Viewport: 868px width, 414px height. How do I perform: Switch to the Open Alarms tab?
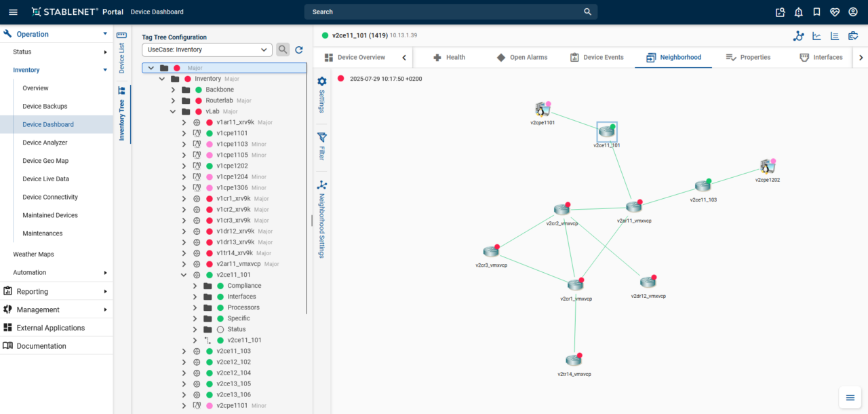[x=521, y=58]
